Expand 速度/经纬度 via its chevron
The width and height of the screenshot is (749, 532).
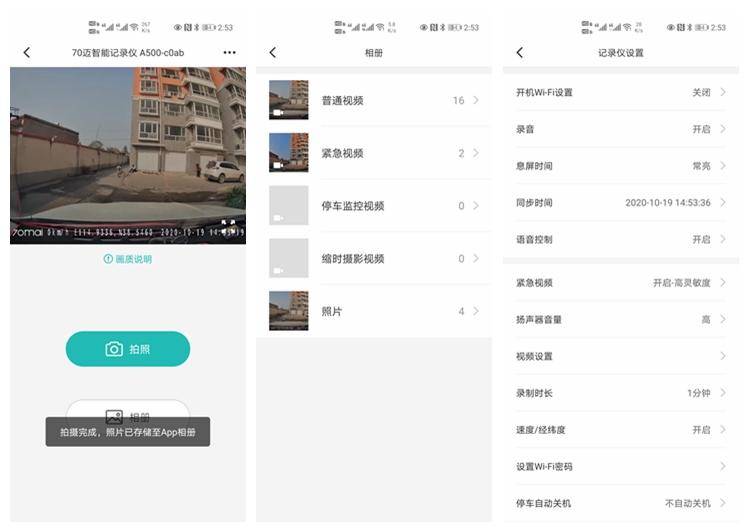tap(723, 430)
